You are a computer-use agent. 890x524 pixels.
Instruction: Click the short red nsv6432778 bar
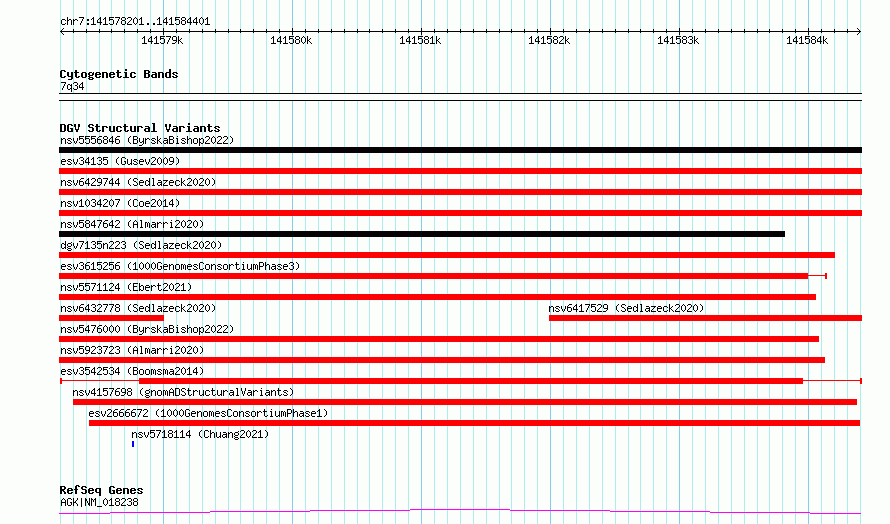tap(111, 318)
